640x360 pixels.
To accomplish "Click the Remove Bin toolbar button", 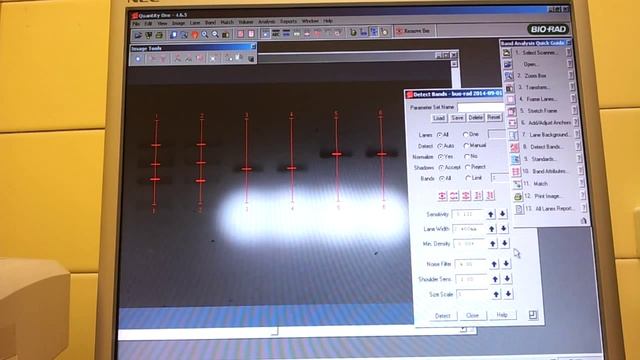I will click(414, 31).
